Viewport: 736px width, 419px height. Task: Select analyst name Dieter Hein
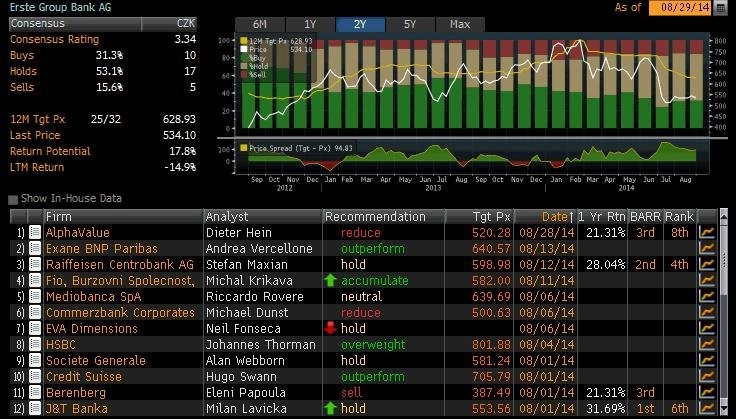point(238,232)
